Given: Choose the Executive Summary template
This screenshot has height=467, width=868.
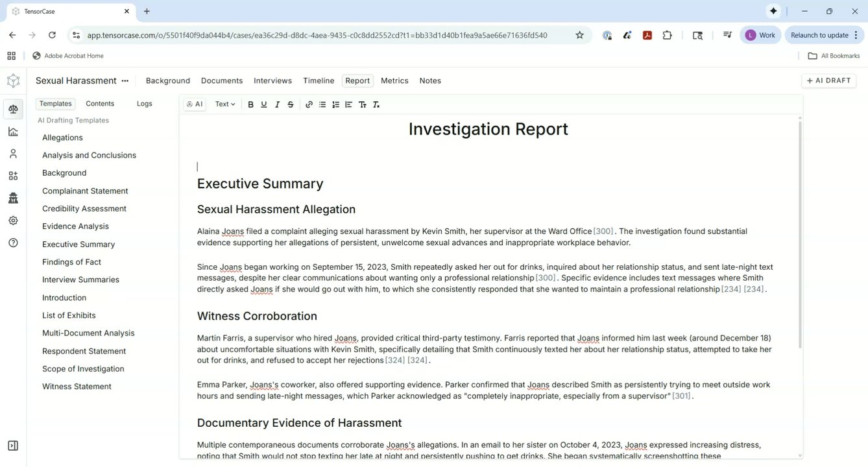Looking at the screenshot, I should pos(78,244).
